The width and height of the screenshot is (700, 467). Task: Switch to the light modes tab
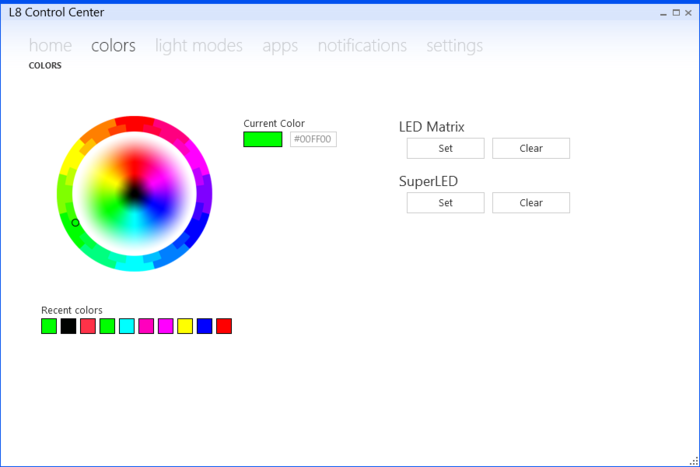coord(199,46)
